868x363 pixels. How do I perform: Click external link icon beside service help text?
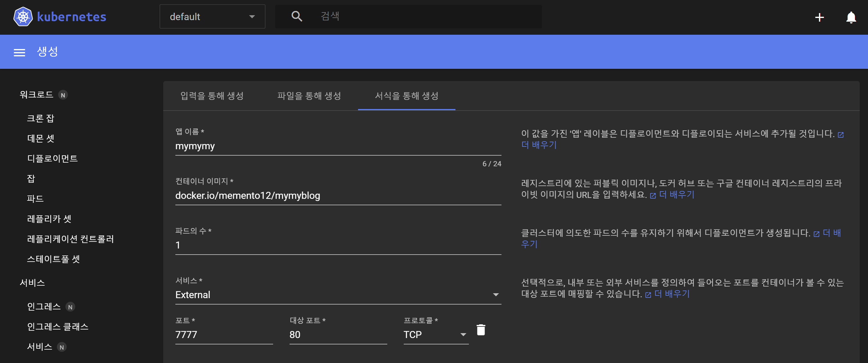tap(648, 294)
